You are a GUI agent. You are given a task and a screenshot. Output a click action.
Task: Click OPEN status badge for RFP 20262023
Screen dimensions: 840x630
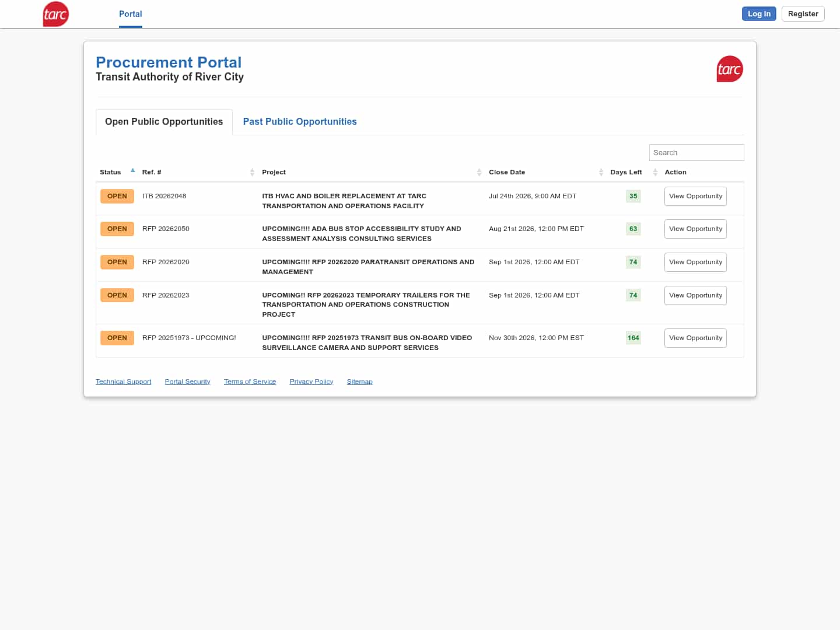pos(117,296)
